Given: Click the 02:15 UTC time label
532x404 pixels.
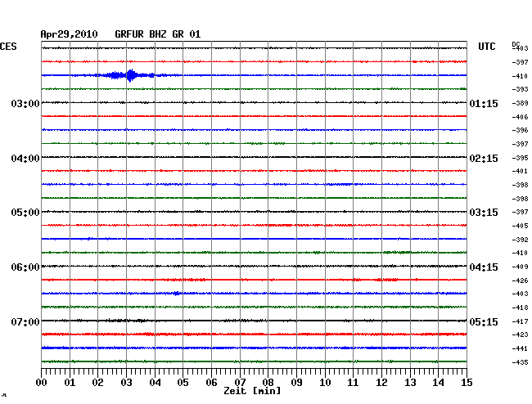Looking at the screenshot, I should coord(484,159).
